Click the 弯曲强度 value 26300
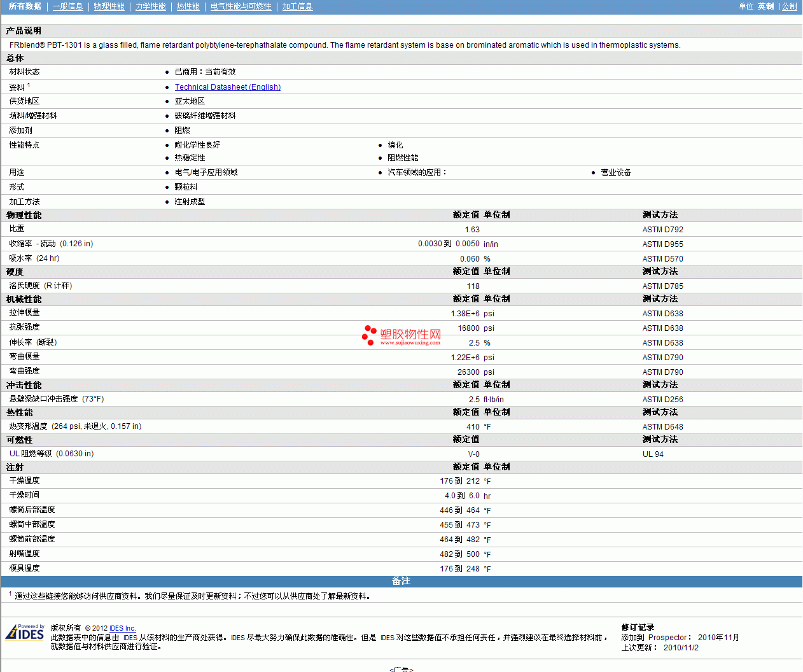 (x=469, y=372)
